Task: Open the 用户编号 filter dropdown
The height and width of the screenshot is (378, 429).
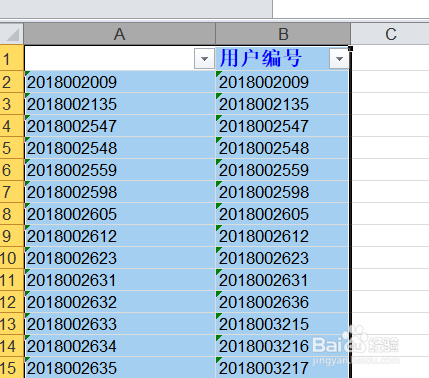Action: coord(339,59)
